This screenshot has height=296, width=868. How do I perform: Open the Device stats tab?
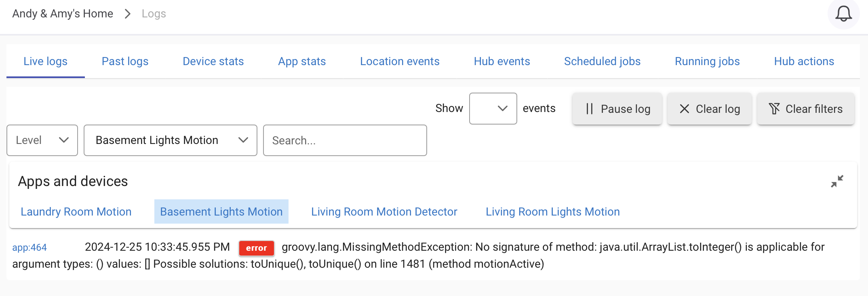(213, 61)
